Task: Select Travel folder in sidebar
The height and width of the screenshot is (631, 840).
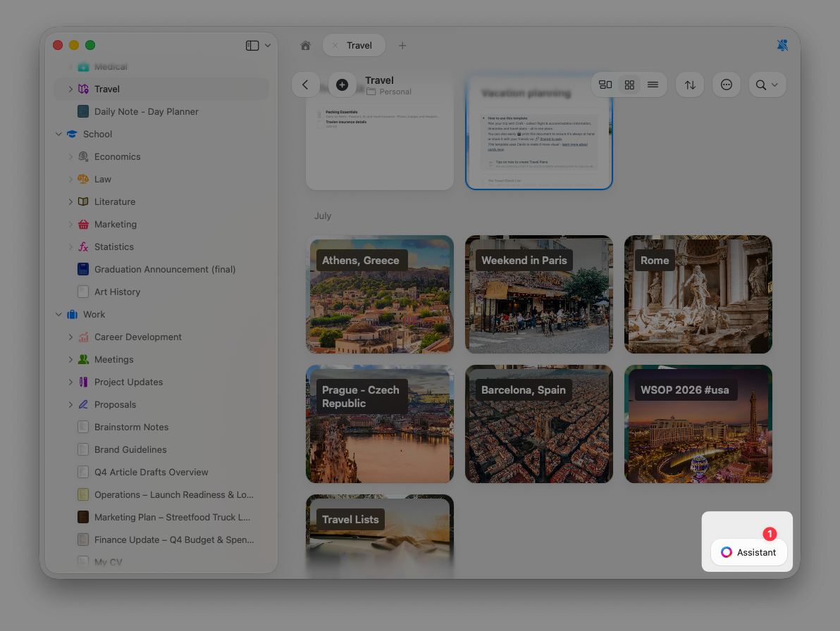Action: [161, 89]
